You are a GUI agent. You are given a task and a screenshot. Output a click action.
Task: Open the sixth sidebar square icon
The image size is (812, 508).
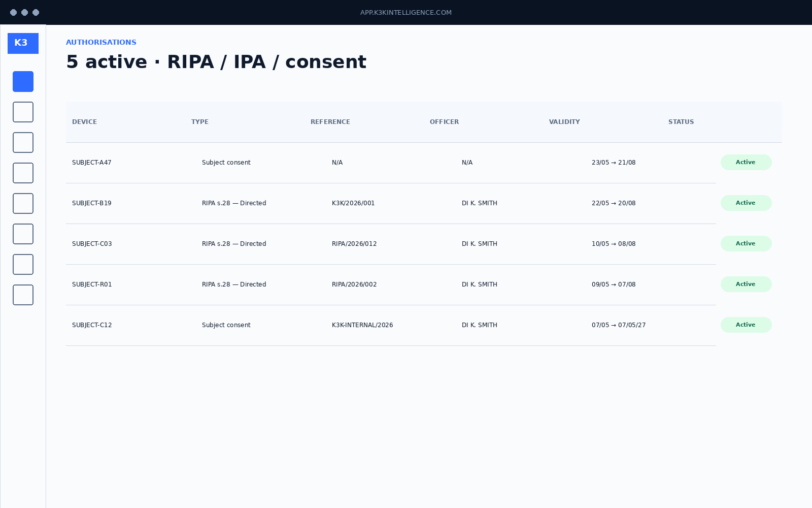pyautogui.click(x=23, y=234)
